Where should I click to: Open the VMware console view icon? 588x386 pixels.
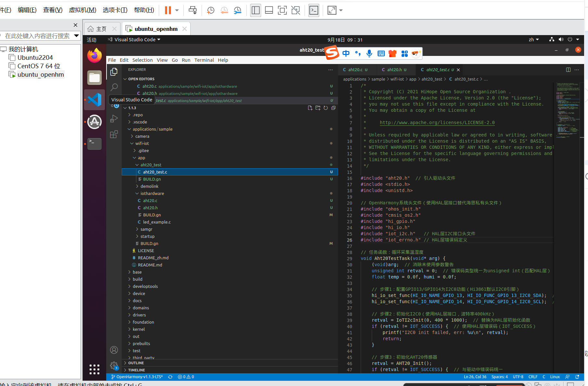coord(314,10)
